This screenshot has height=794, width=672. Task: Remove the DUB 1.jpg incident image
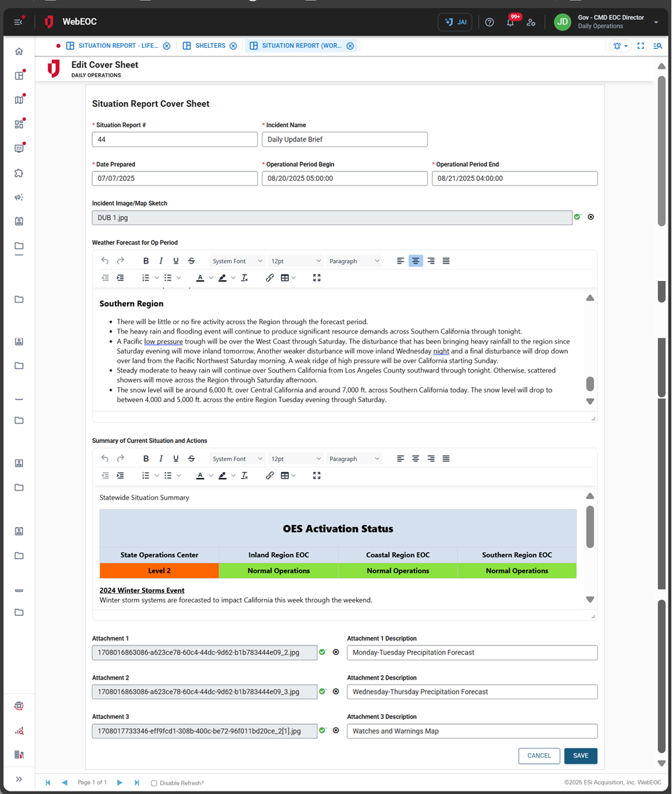pos(591,217)
